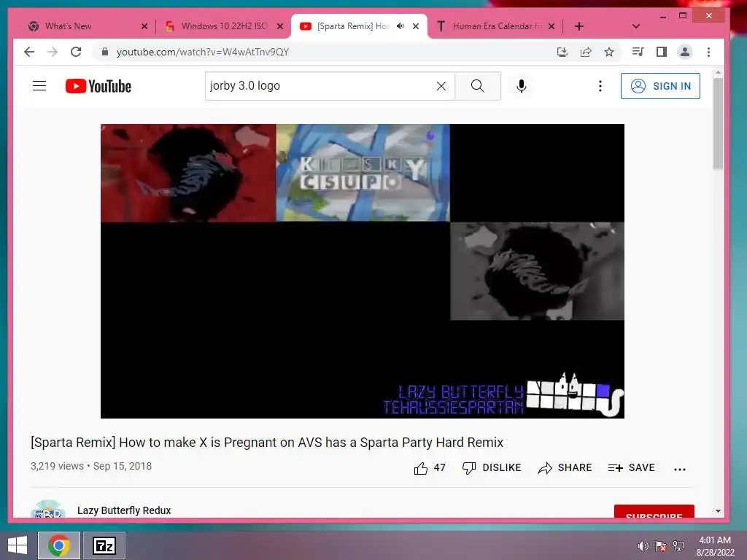Click the video title text
This screenshot has width=747, height=560.
[x=267, y=443]
